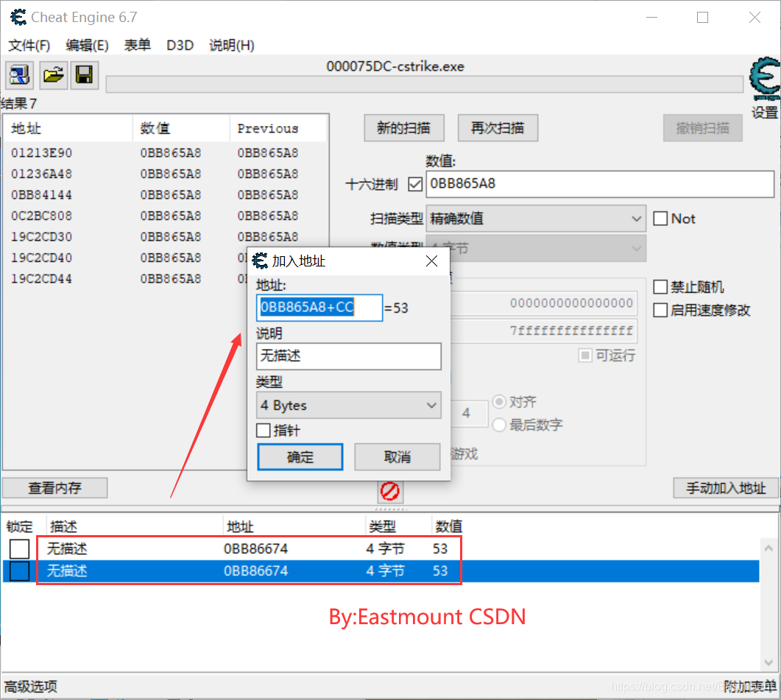Click the 设置 label under the logo

coord(765,113)
